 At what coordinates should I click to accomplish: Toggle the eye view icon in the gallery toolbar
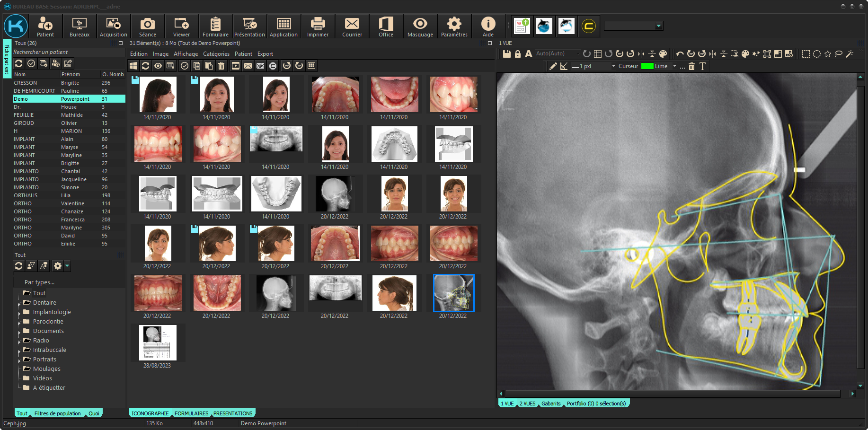point(158,66)
